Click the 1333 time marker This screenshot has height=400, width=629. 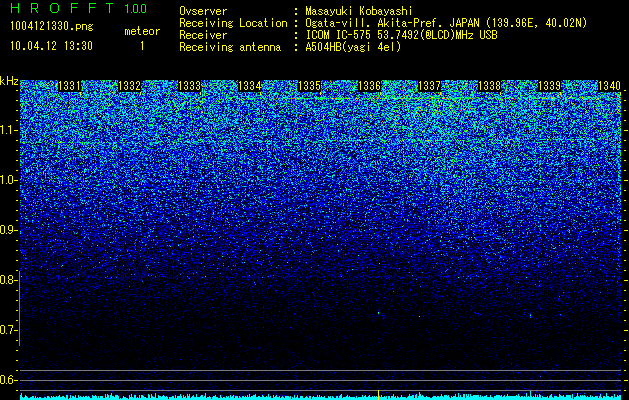tap(189, 86)
